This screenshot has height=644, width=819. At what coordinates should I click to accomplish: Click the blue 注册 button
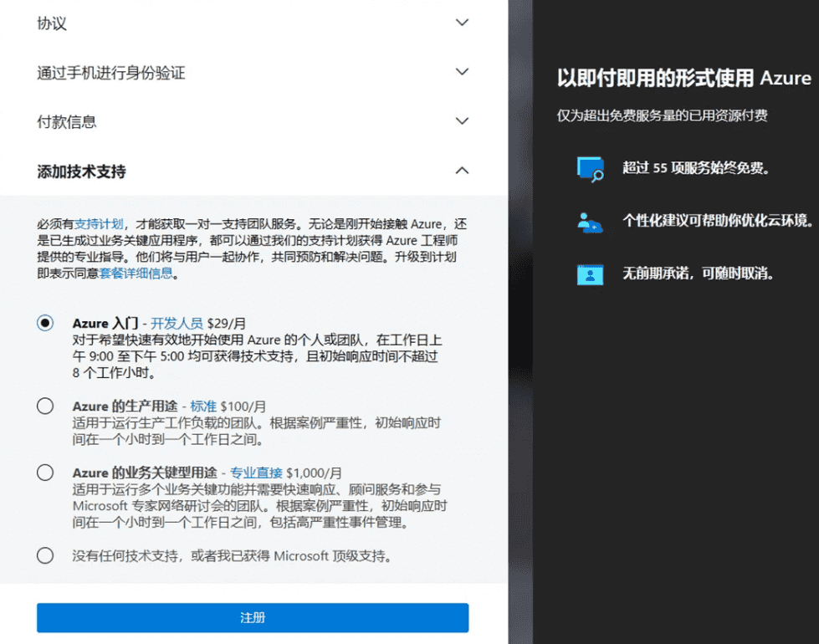[253, 618]
